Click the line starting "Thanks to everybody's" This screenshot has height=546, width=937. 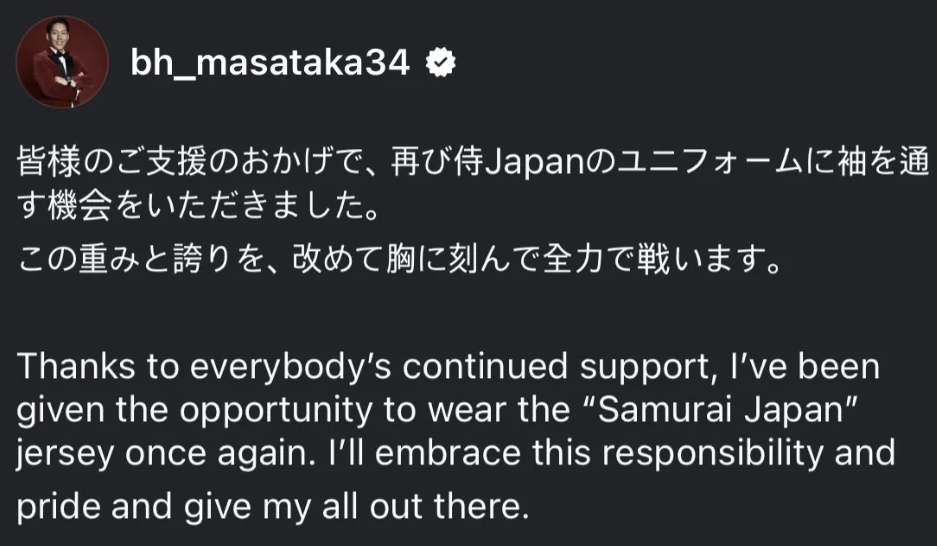[449, 367]
